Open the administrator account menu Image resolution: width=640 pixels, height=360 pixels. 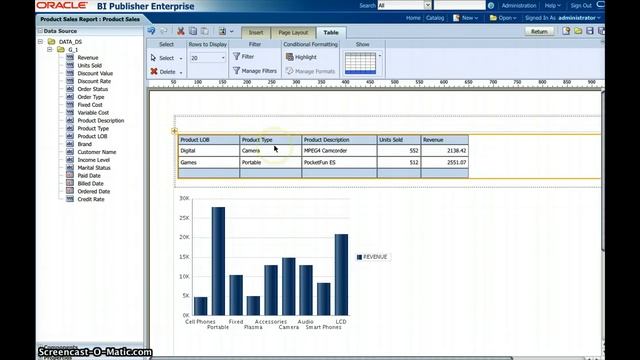pyautogui.click(x=579, y=18)
